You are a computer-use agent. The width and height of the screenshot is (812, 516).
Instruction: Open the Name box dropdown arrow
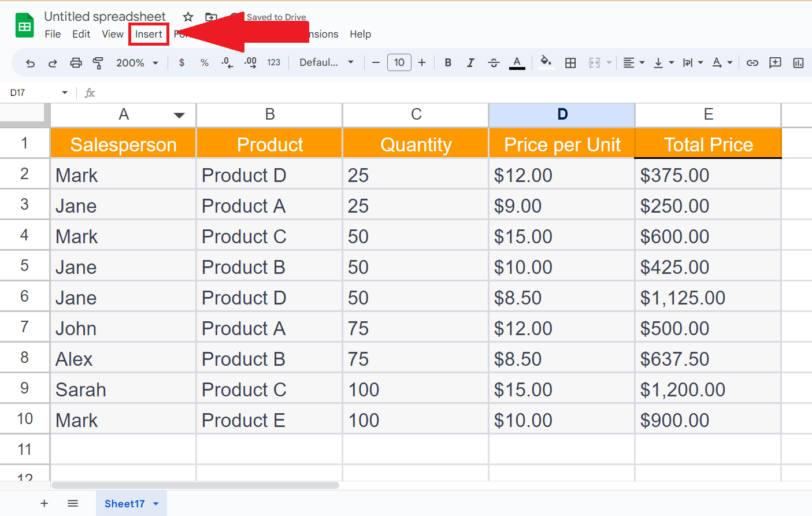[65, 92]
